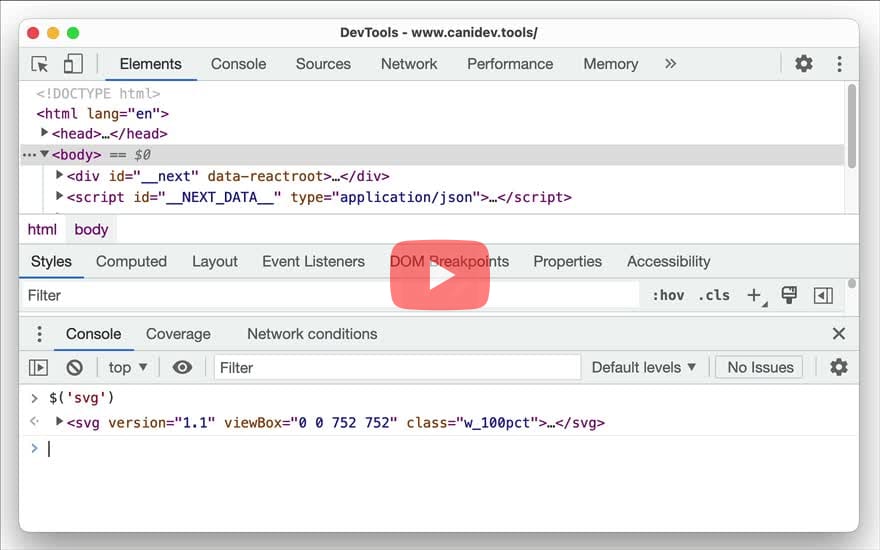Image resolution: width=880 pixels, height=550 pixels.
Task: Expand the svg result node in console
Action: tap(59, 421)
